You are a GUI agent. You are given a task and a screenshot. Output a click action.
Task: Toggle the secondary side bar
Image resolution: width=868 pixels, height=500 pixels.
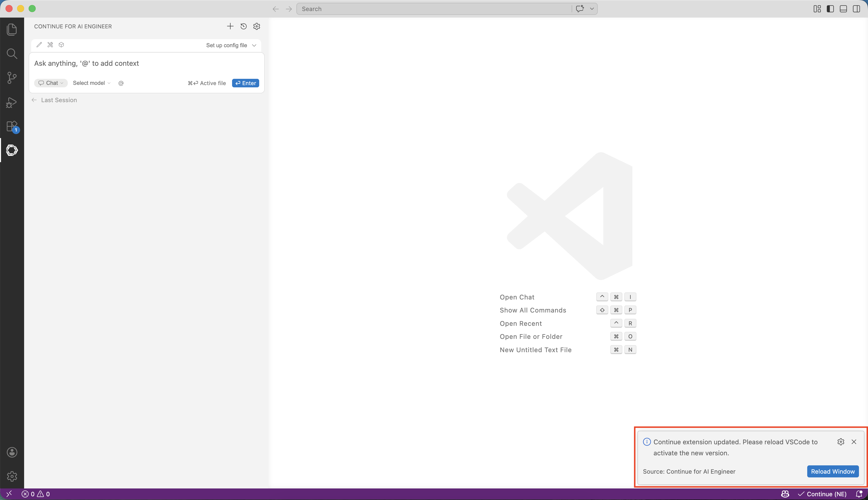856,9
